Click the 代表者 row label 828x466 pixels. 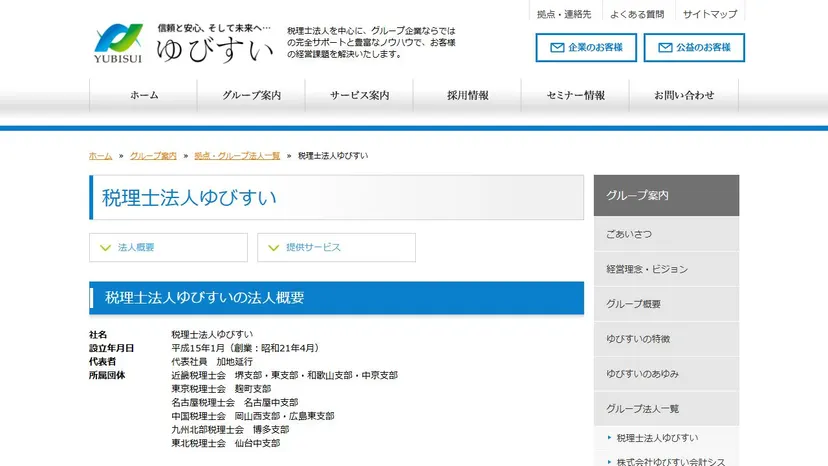click(x=102, y=362)
